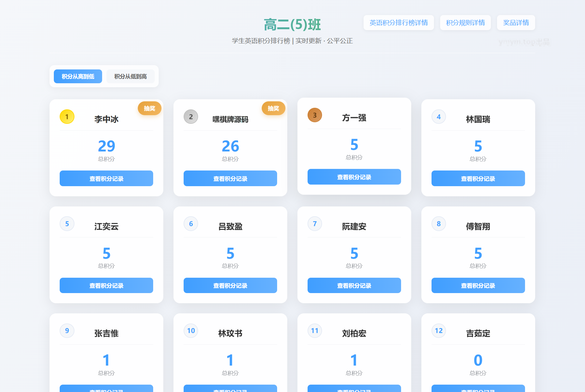Image resolution: width=585 pixels, height=392 pixels.
Task: Click student name 李中冰
Action: pos(106,119)
